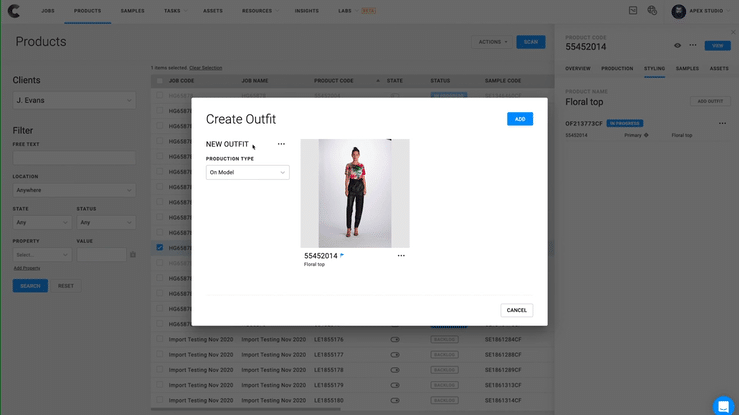Viewport: 739px width, 415px height.
Task: Open the three-dot menu for product 55452014
Action: pos(401,255)
